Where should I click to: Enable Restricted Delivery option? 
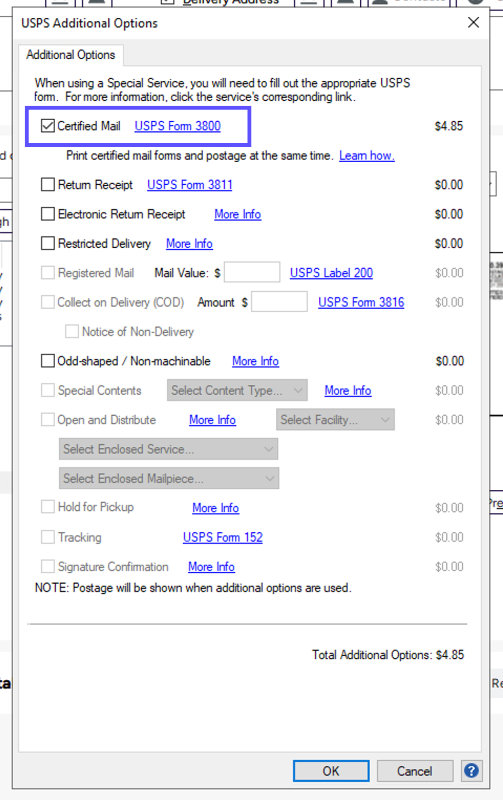pyautogui.click(x=48, y=243)
